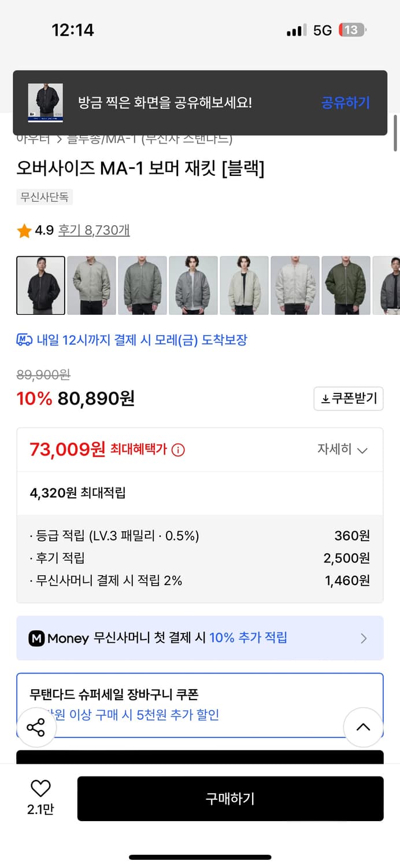Open the Money banner via its right arrow
Screen dimensions: 400x868
pyautogui.click(x=364, y=638)
